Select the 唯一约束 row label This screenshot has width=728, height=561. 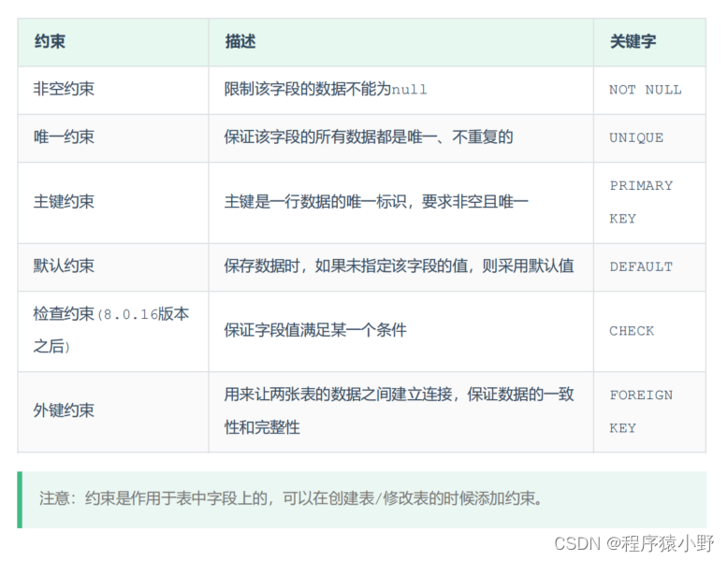click(64, 137)
